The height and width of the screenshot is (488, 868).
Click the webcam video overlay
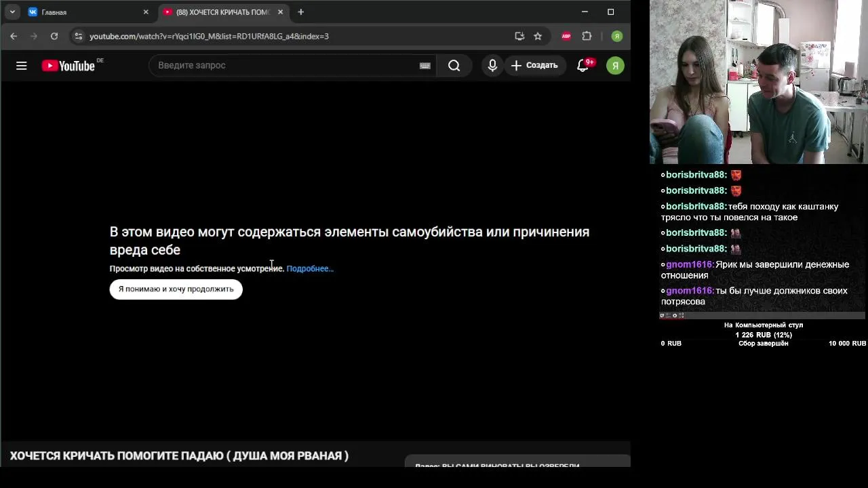tap(758, 82)
